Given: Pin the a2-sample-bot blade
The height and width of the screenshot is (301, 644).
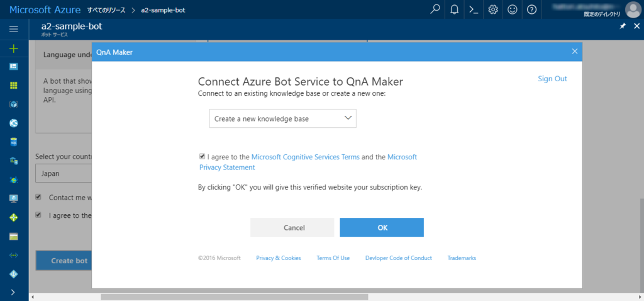Looking at the screenshot, I should [623, 26].
